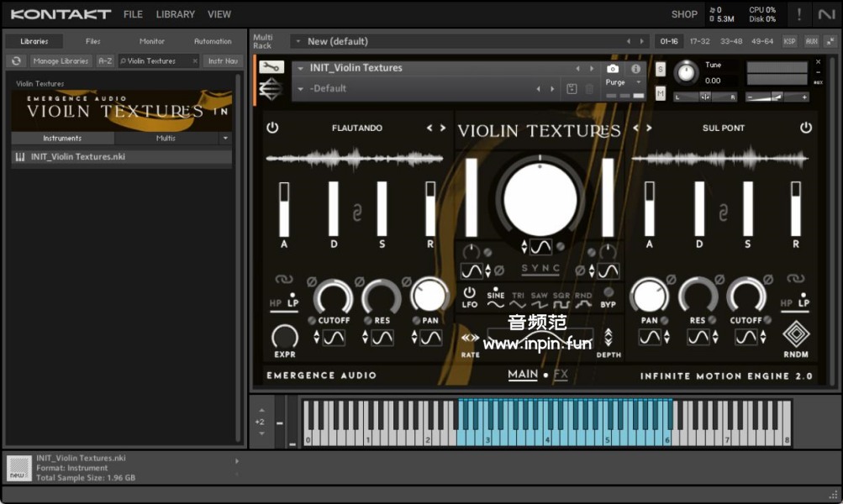Select the SINE LFO waveform
The image size is (843, 504).
coord(495,301)
